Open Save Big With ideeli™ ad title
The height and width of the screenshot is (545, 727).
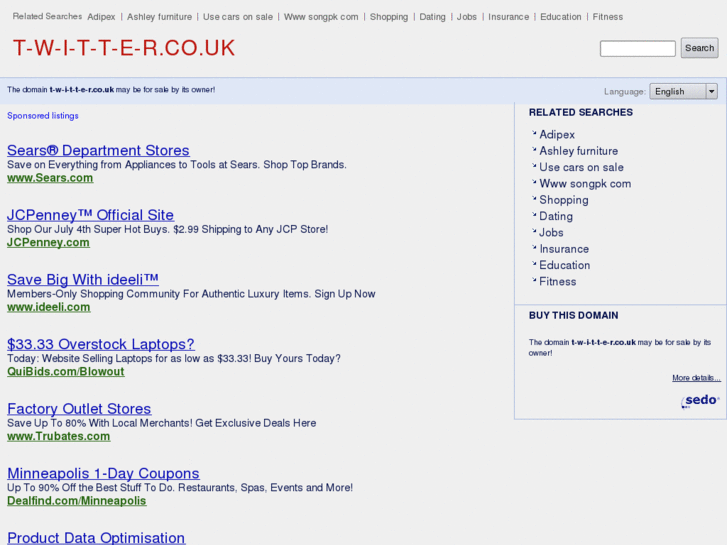[83, 279]
